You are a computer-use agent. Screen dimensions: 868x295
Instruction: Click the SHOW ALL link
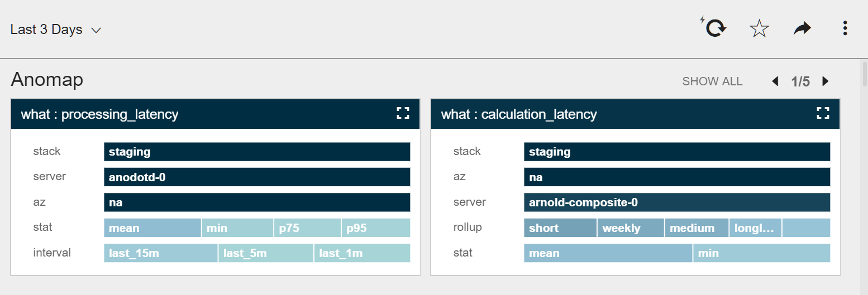(x=712, y=81)
